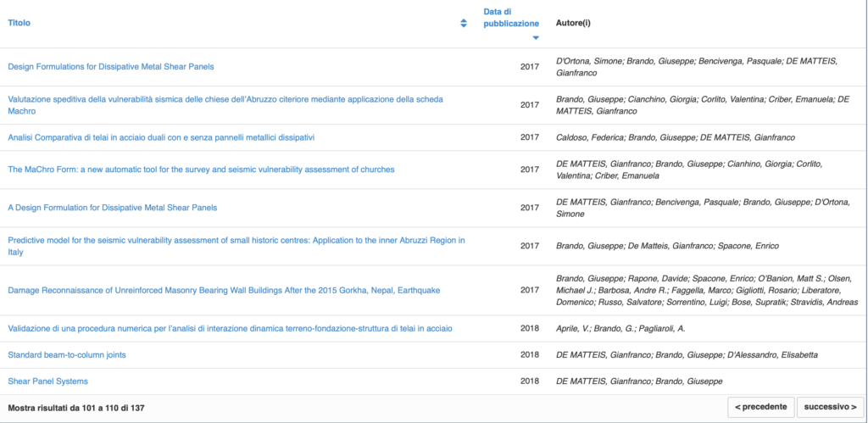Open Design Formulations for Dissipative Metal Shear Panels
Screen dimensions: 868x423
(111, 66)
